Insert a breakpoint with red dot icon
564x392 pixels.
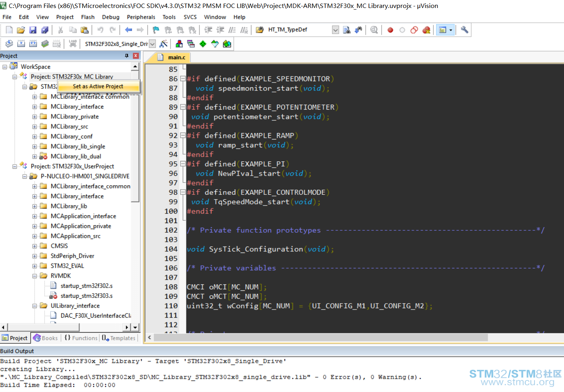[390, 30]
